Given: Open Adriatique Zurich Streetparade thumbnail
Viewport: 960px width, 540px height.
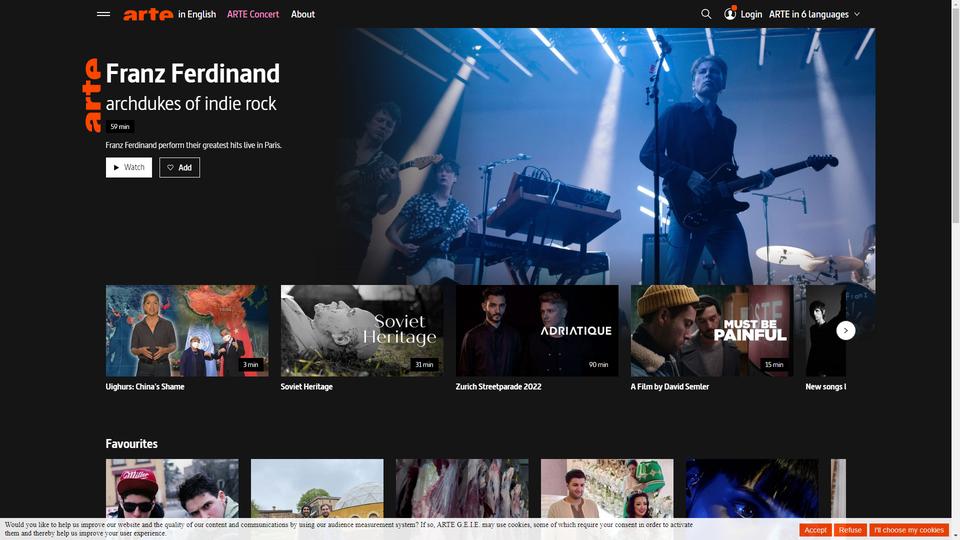Looking at the screenshot, I should point(537,331).
